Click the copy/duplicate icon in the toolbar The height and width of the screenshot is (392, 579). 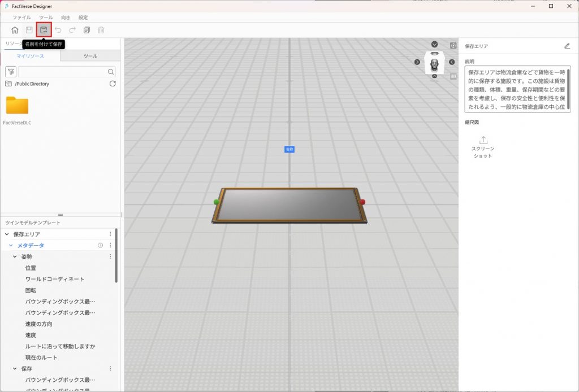click(87, 30)
